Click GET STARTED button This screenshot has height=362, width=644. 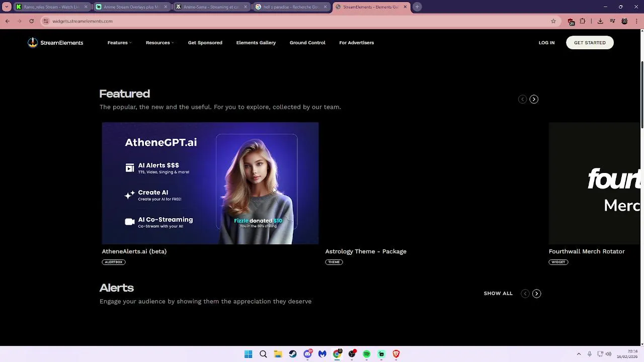590,43
